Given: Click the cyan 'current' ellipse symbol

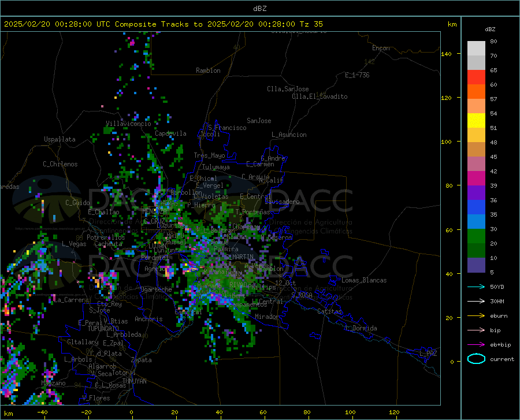Looking at the screenshot, I should click(x=476, y=359).
